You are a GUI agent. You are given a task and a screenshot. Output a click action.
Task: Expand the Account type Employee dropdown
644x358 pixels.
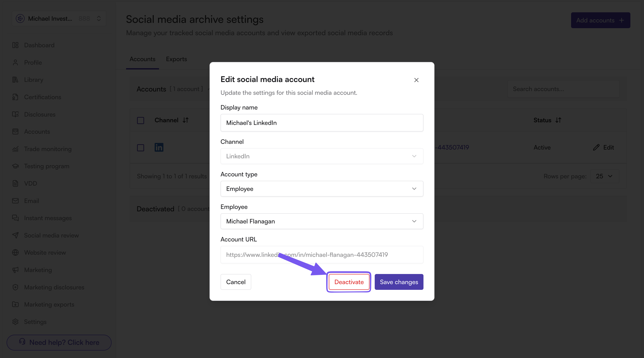click(x=322, y=189)
